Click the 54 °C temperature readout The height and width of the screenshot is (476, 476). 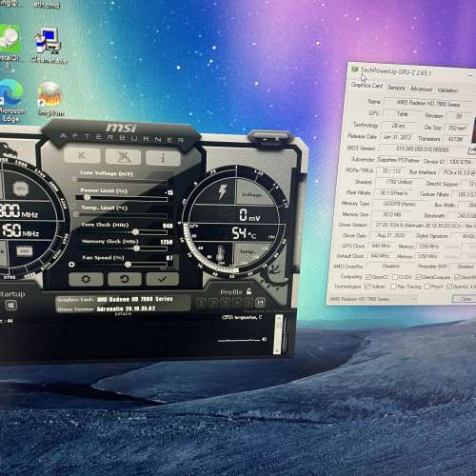click(x=244, y=233)
